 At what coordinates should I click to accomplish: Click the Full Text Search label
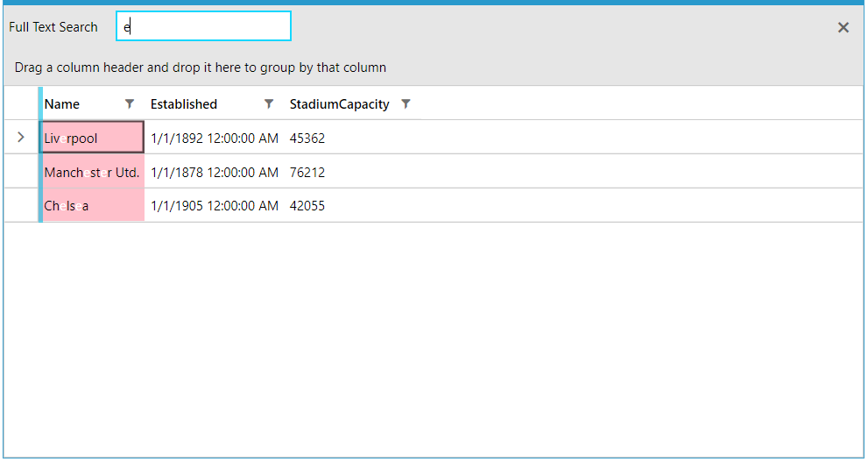[53, 27]
